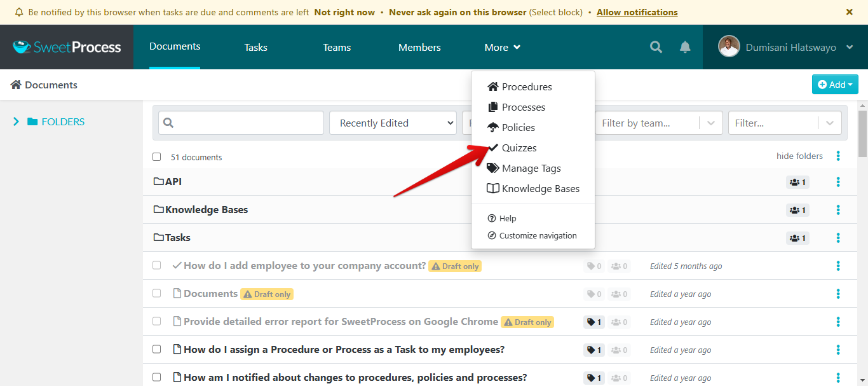Check 'How am I notified about changes' row checkbox

pos(157,378)
